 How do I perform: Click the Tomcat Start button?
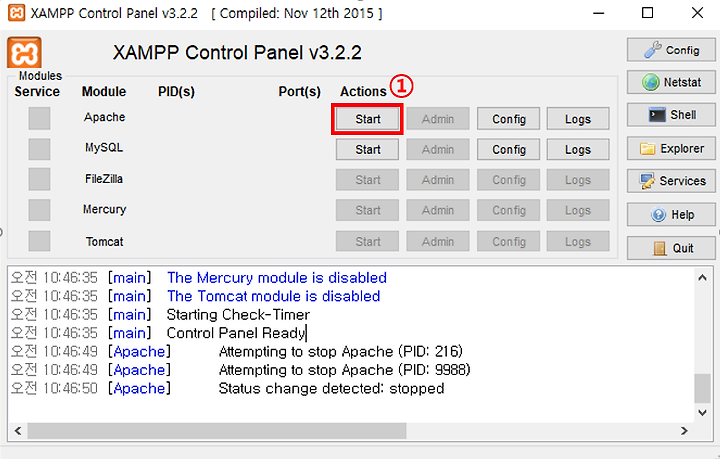(367, 241)
